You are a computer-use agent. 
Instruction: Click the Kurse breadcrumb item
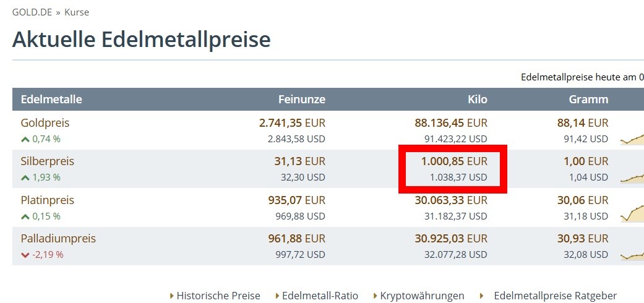tap(77, 12)
